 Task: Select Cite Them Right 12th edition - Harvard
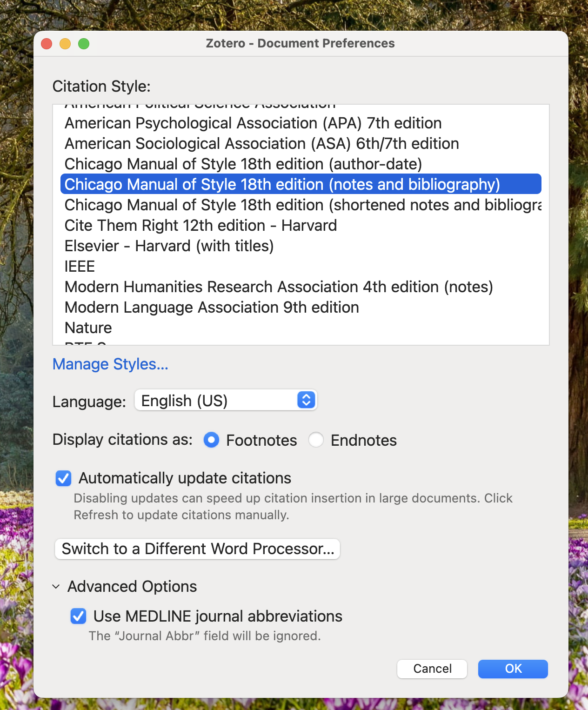301,226
